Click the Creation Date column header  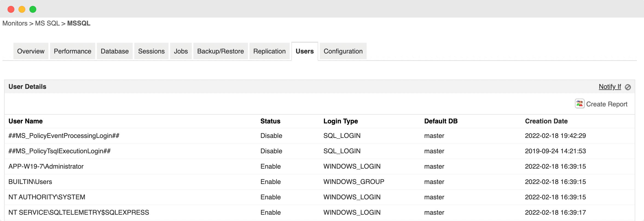pyautogui.click(x=546, y=121)
